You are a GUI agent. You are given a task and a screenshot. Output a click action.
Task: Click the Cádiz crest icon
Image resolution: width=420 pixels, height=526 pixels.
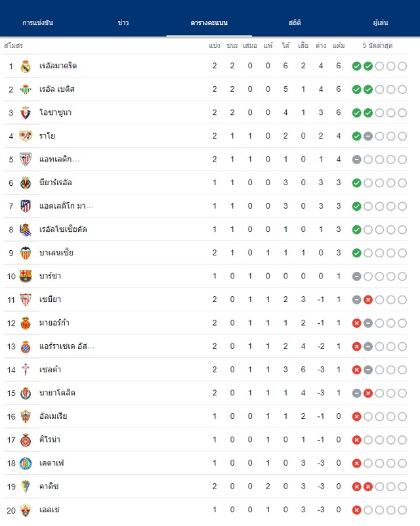26,487
